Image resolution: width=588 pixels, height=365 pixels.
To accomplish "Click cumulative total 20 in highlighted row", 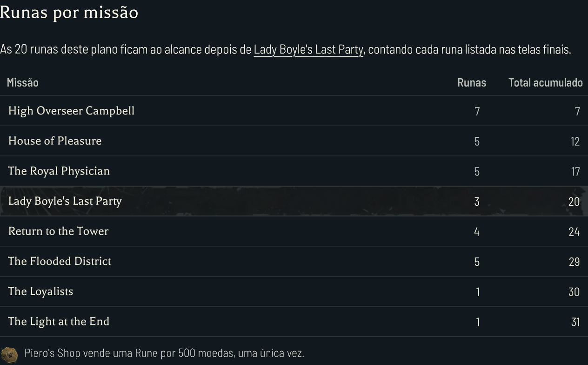I will tap(574, 202).
